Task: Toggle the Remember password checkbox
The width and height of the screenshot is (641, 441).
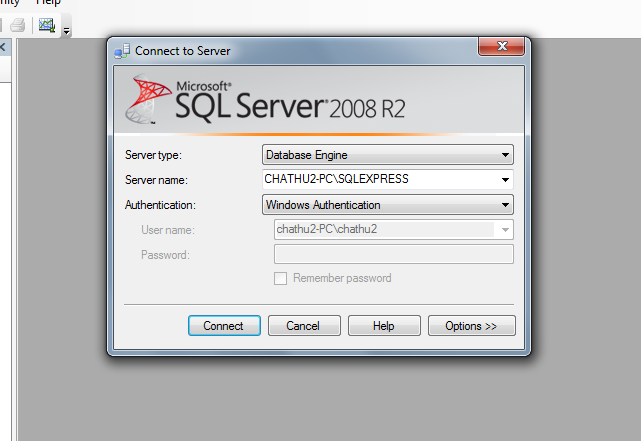Action: (281, 278)
